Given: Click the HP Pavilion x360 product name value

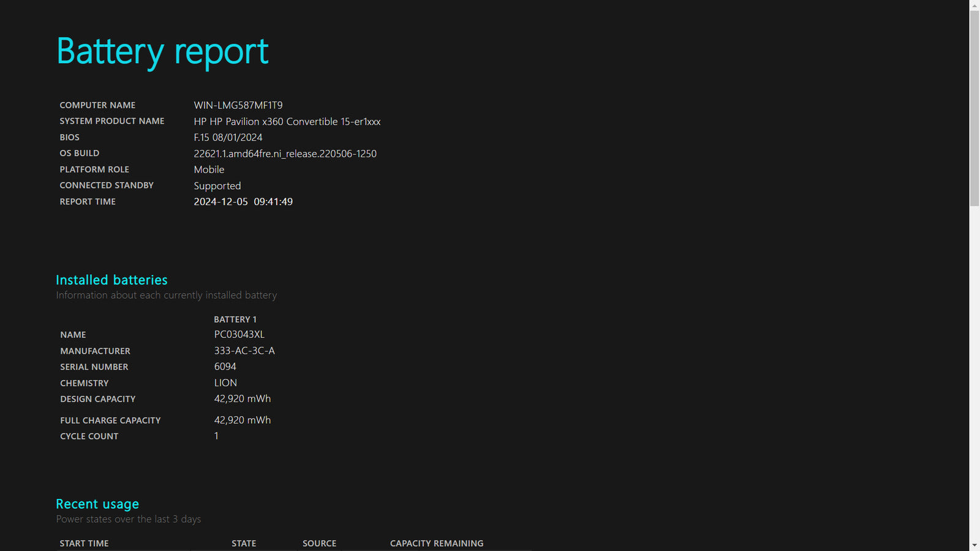Looking at the screenshot, I should [x=287, y=121].
